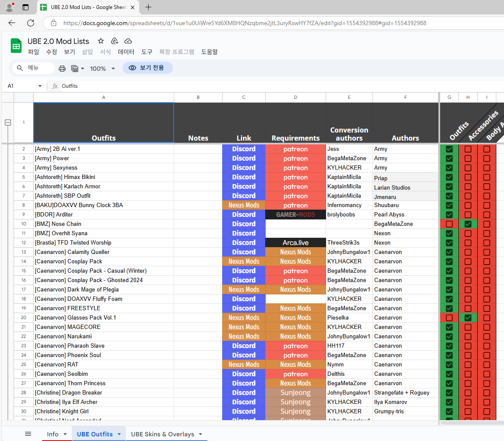The image size is (504, 441).
Task: Toggle Outfits checkbox for [Christine] Knight Girl
Action: point(449,412)
